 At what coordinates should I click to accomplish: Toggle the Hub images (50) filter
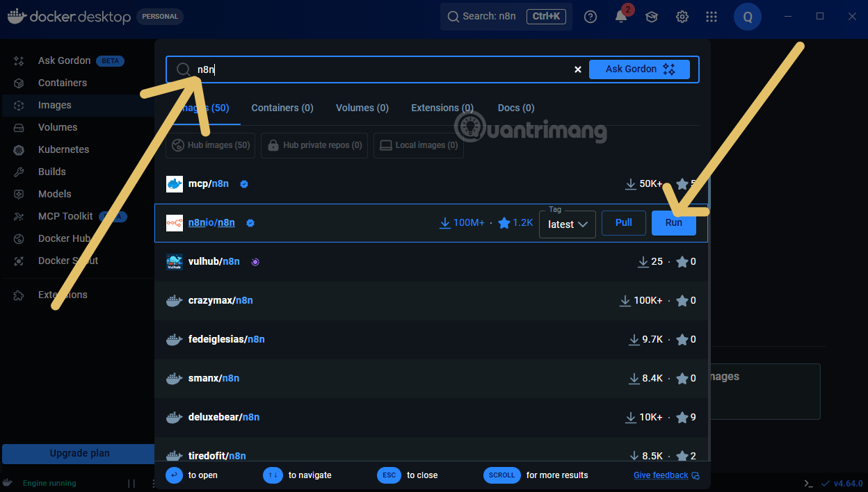point(210,145)
